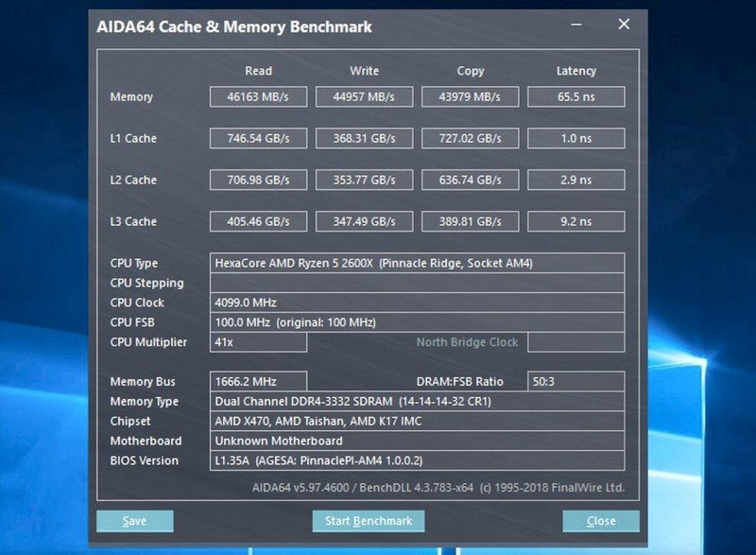Select the Memory Write value 44957 MB/s
Viewport: 756px width, 555px height.
point(365,97)
